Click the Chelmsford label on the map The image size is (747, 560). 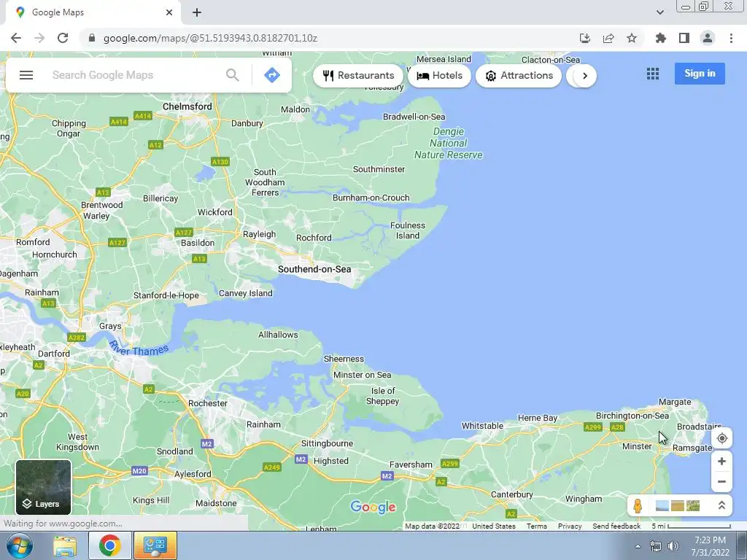pos(187,106)
